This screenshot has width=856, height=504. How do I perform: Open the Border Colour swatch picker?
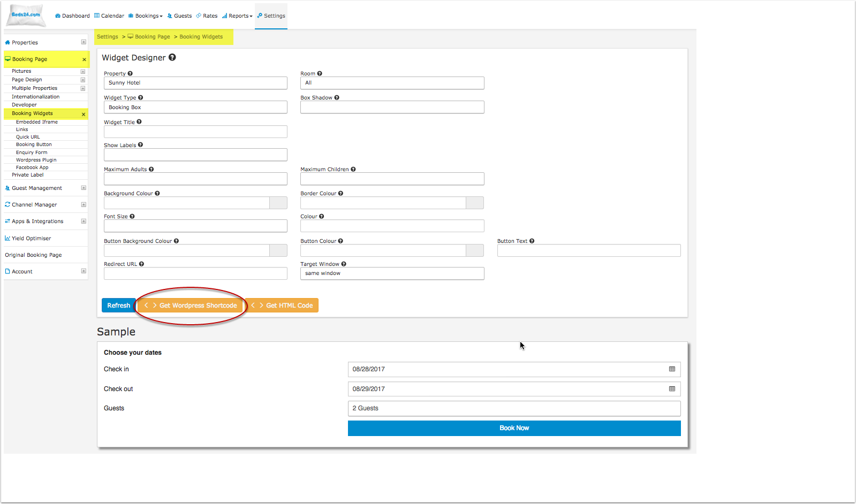click(x=475, y=203)
